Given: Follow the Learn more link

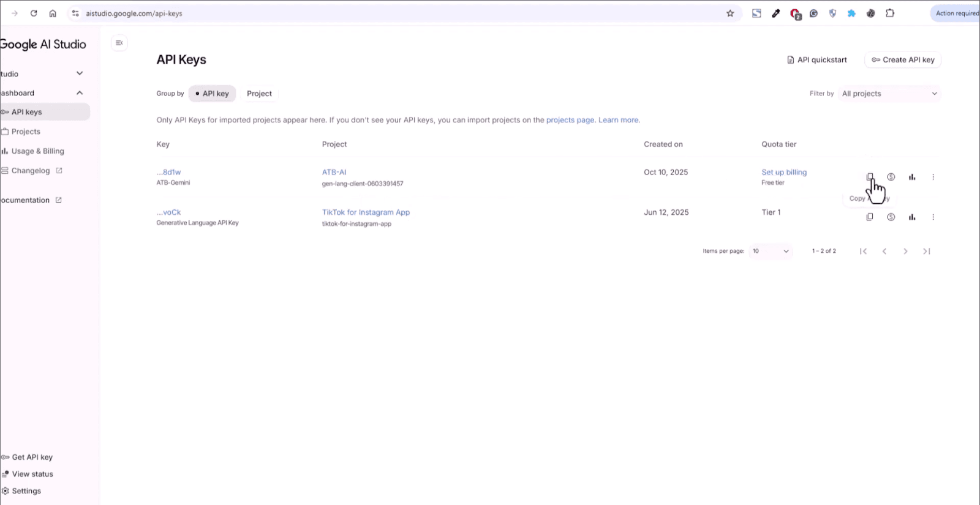Looking at the screenshot, I should pos(618,120).
